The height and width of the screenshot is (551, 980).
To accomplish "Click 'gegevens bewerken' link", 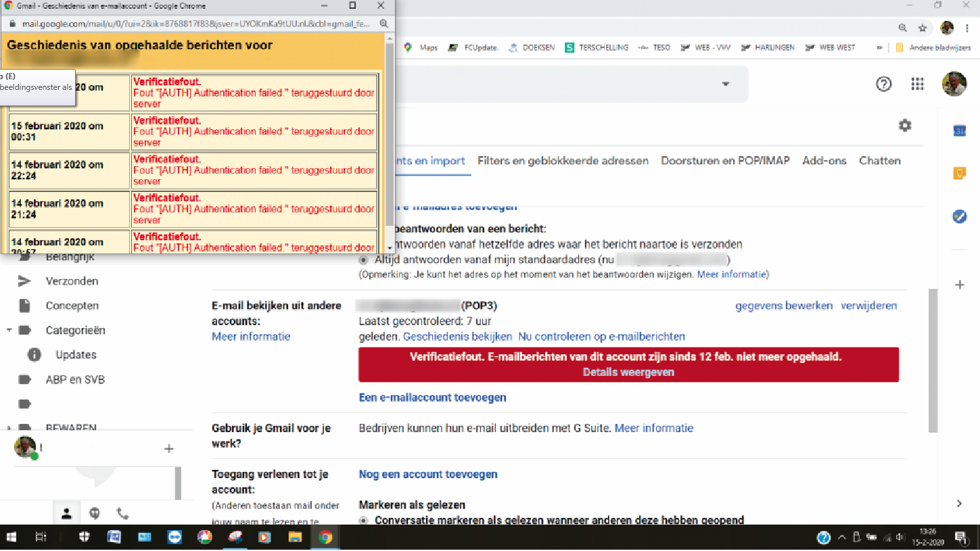I will point(784,306).
